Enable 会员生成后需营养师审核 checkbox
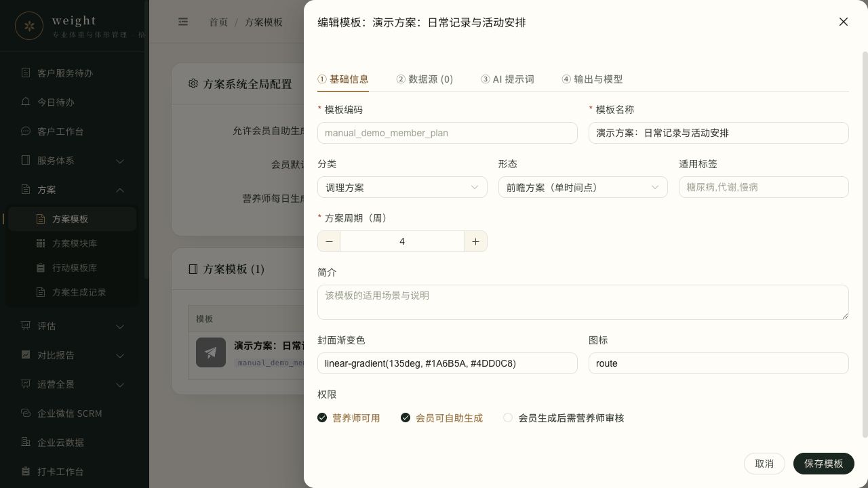 (507, 418)
